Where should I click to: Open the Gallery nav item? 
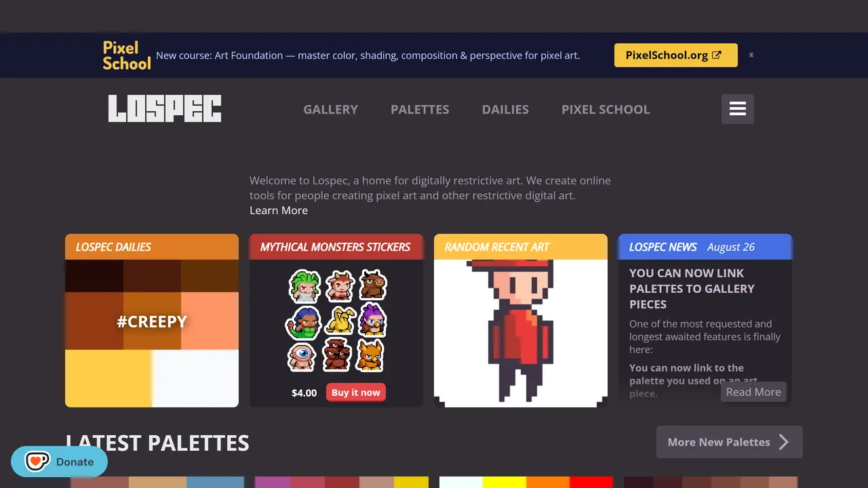(330, 109)
